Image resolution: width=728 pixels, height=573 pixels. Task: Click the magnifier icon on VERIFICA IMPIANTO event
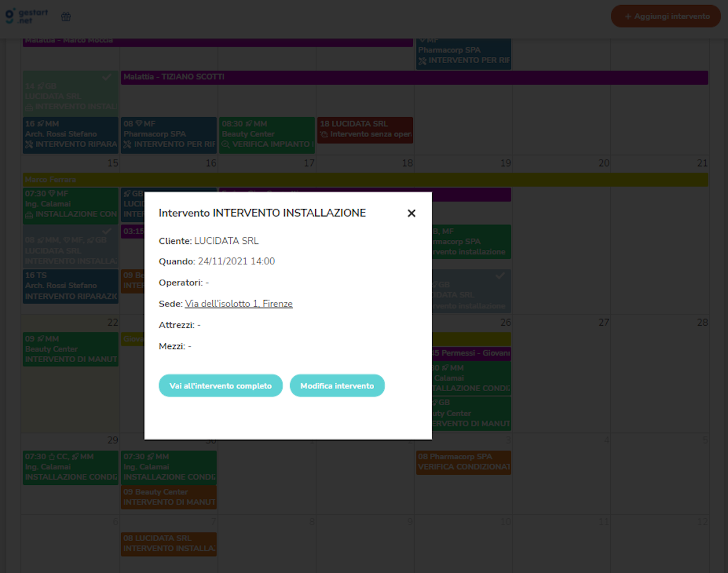[225, 144]
